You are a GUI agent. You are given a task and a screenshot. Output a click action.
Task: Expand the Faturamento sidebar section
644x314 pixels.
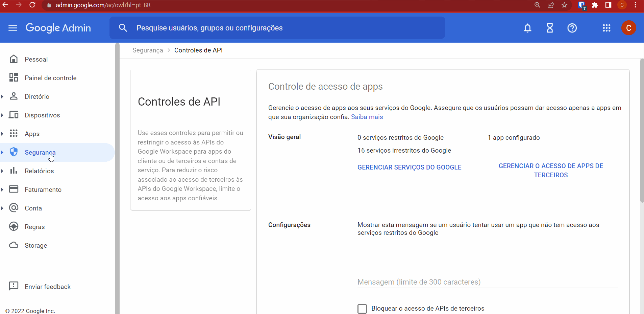2,190
